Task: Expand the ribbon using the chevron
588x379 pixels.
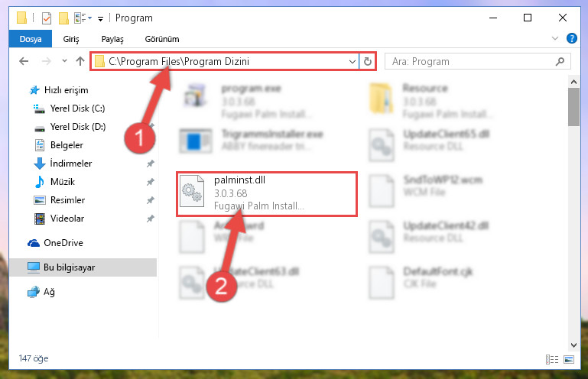Action: 555,38
